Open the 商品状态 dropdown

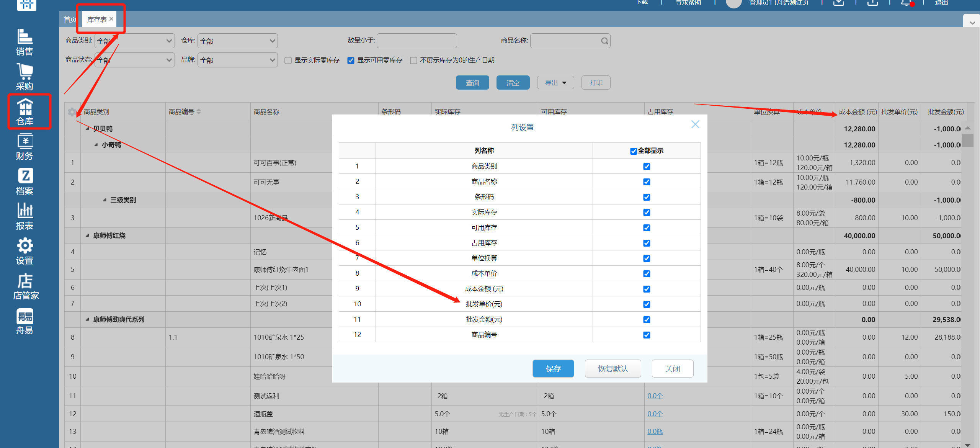[134, 60]
